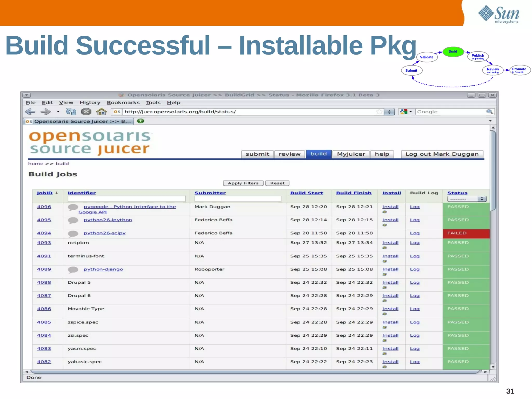Sort by Build Start column
Viewport: 532px width, 399px height.
coord(307,193)
